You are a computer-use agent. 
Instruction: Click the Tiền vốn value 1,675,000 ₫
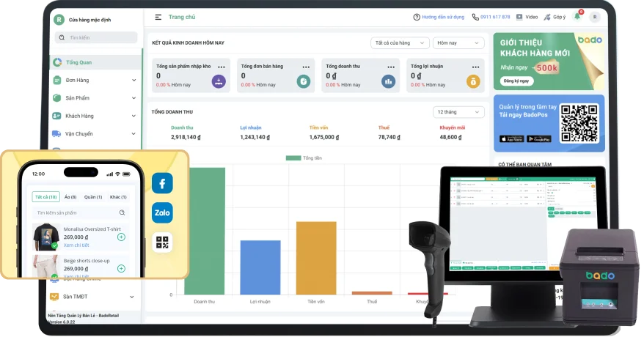pyautogui.click(x=324, y=137)
